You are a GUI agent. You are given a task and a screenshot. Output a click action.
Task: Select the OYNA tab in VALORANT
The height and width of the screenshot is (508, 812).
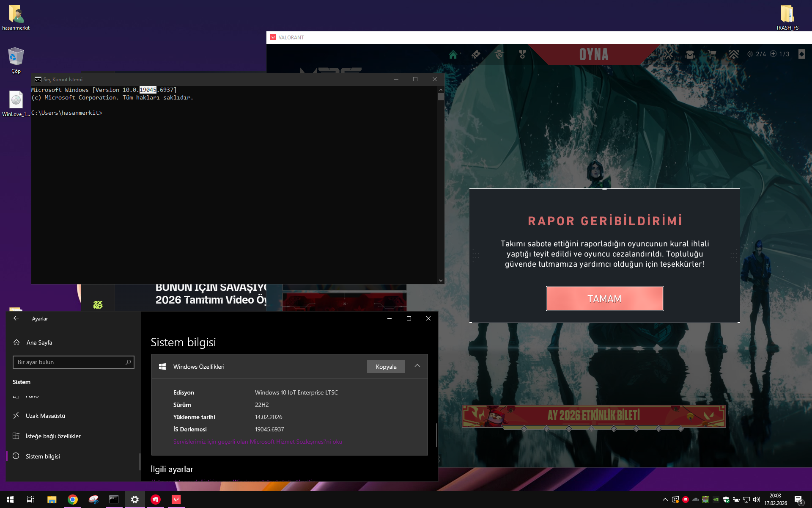594,55
